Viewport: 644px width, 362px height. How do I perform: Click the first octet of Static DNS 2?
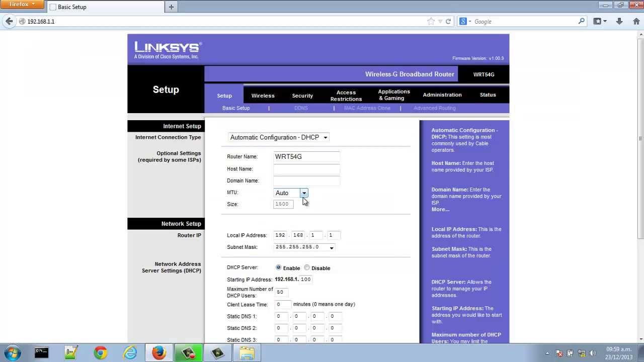pyautogui.click(x=281, y=328)
